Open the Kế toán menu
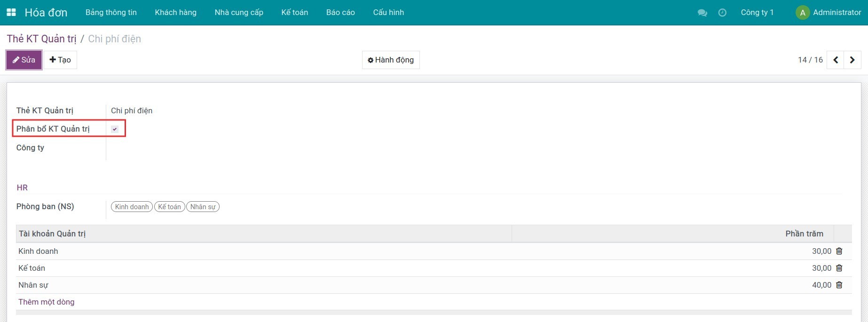868x322 pixels. click(294, 13)
